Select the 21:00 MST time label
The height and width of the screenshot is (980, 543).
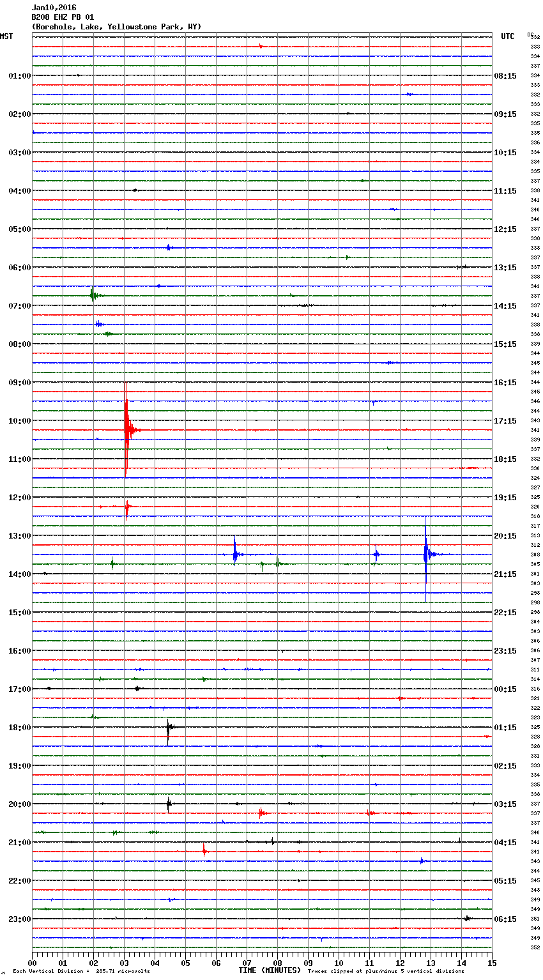tap(20, 843)
